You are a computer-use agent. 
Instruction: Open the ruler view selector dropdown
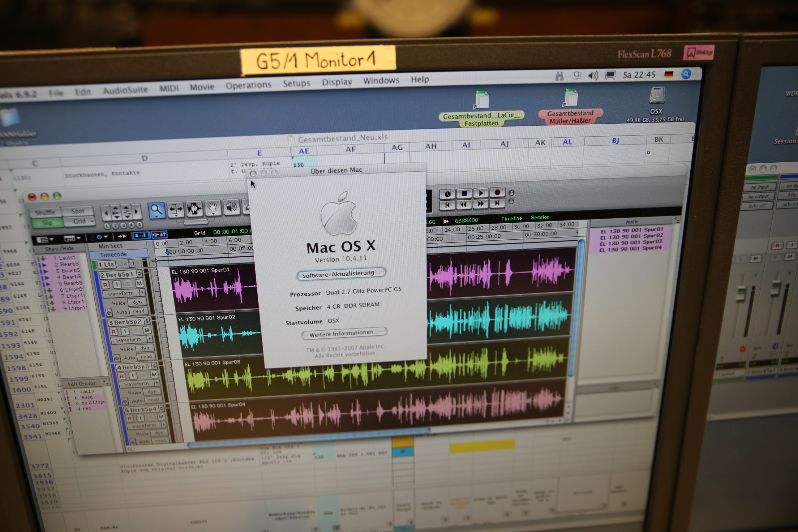click(x=72, y=238)
